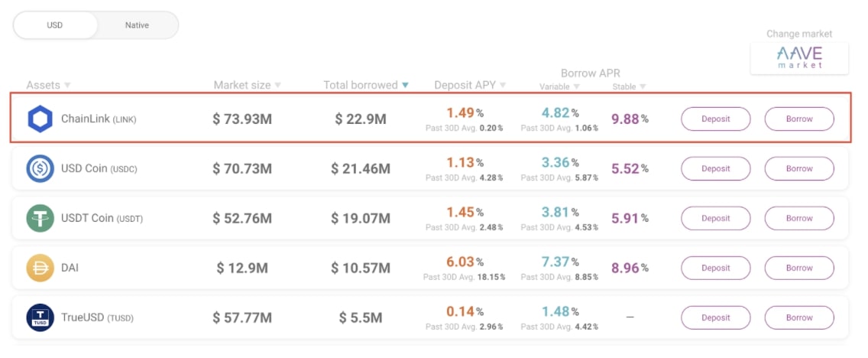Click DAI stable APR 8.96%

click(x=630, y=268)
